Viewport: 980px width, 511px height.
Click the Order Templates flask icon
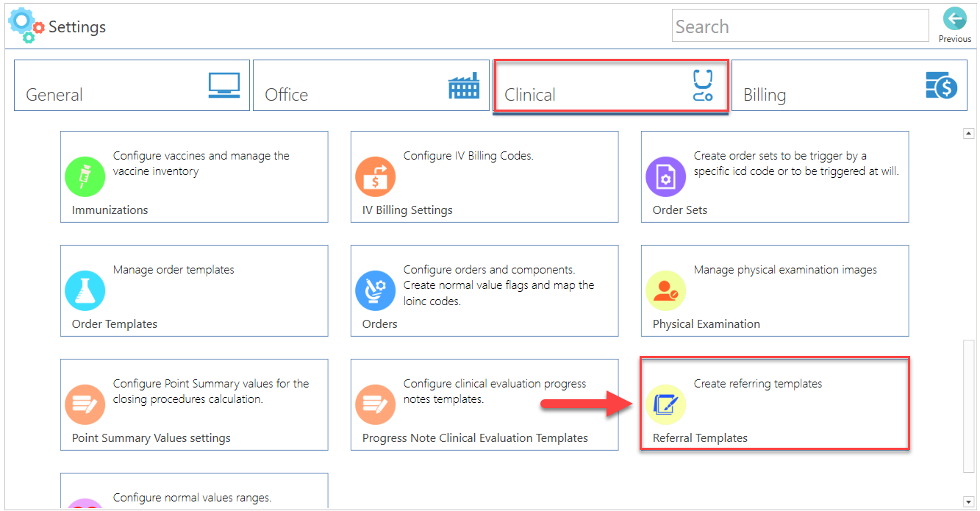tap(85, 290)
